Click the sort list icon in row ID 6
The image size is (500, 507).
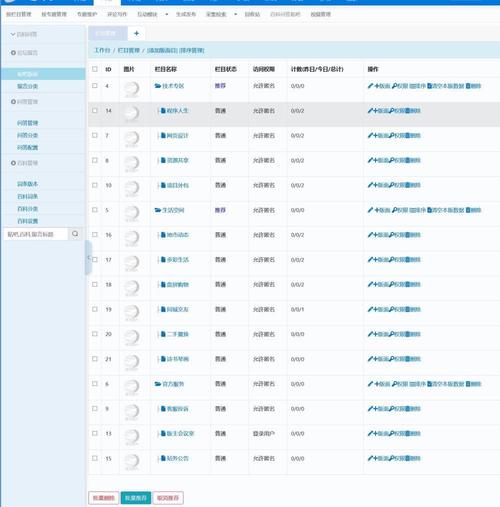click(412, 384)
